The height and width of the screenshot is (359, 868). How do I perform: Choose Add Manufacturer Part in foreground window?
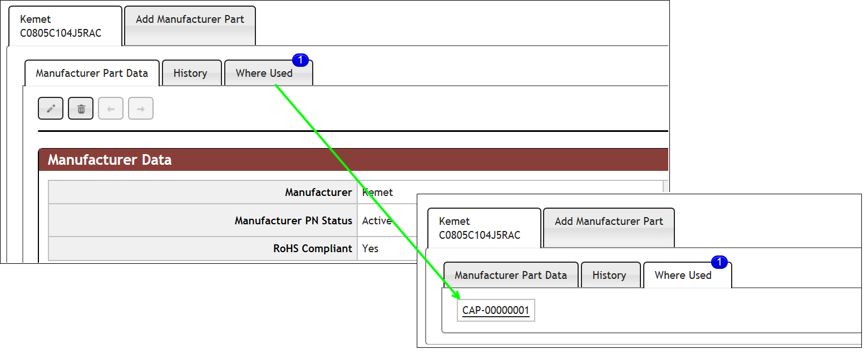608,221
